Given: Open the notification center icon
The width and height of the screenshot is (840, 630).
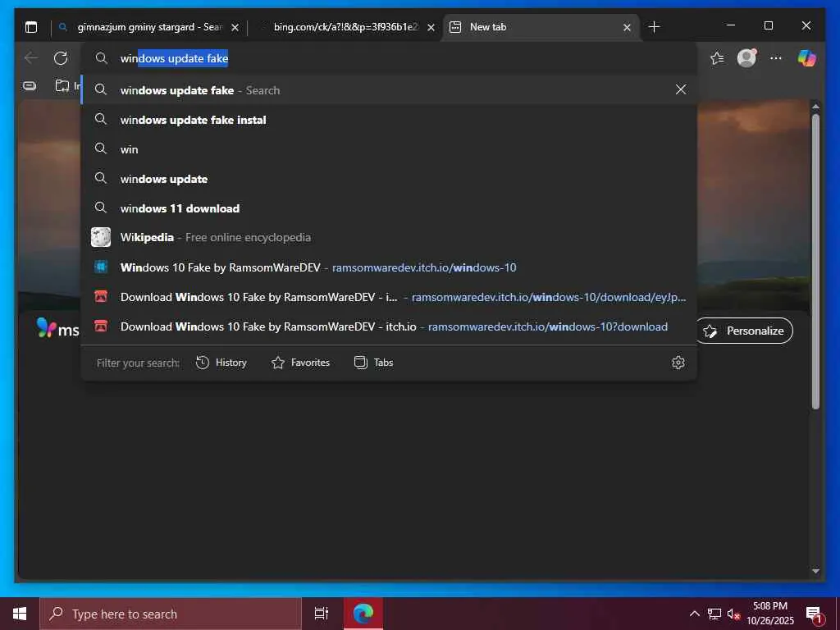Looking at the screenshot, I should [815, 615].
